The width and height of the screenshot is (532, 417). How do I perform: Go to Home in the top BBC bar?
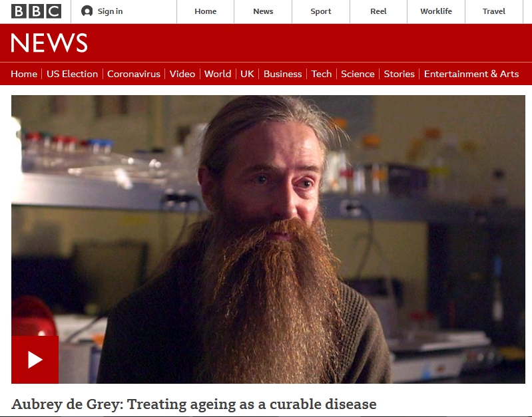coord(205,11)
